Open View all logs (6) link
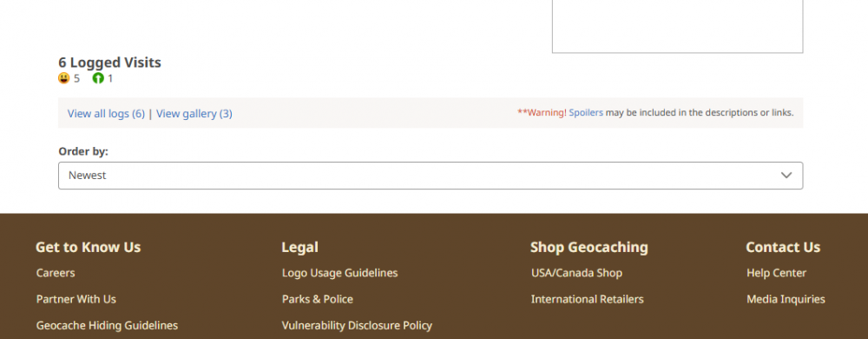The image size is (868, 339). pos(106,114)
